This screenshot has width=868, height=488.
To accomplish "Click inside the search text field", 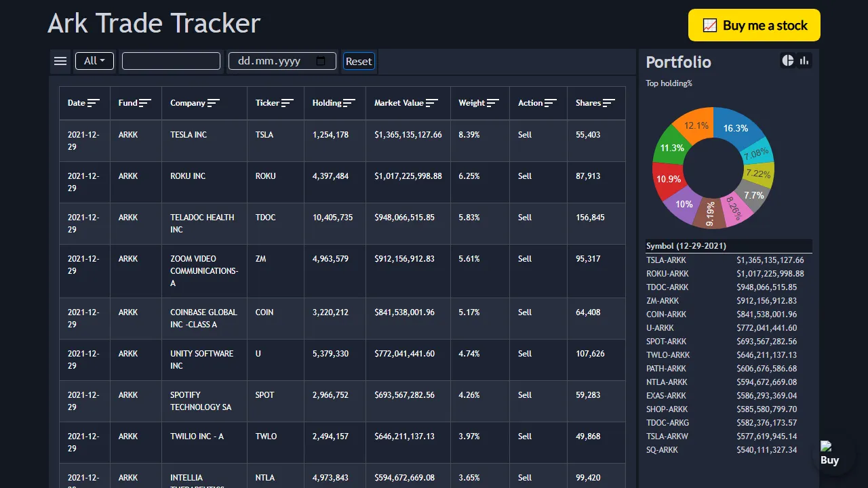I will coord(171,60).
